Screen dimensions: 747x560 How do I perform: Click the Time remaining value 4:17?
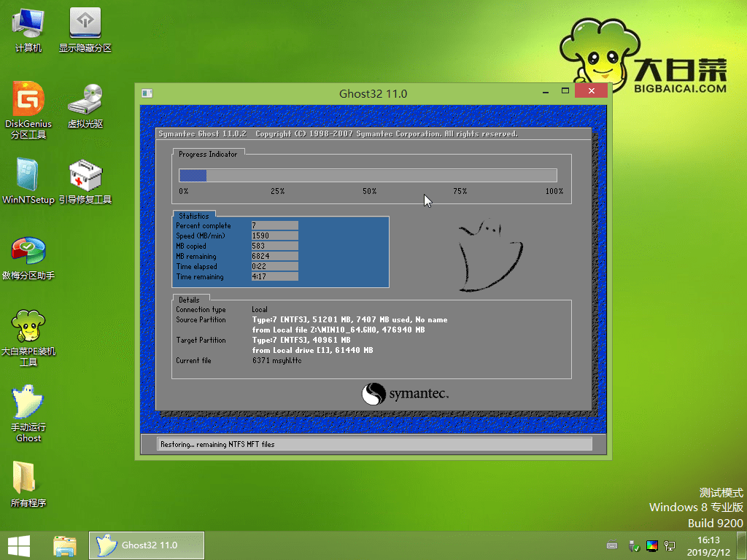coord(274,276)
